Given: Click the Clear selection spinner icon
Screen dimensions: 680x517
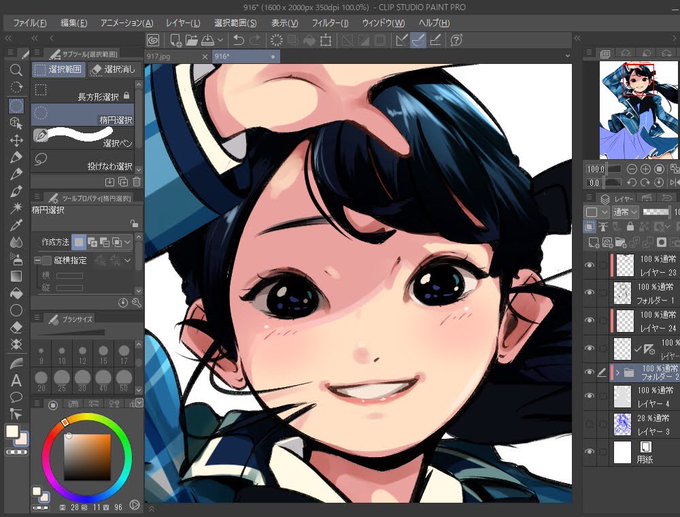Looking at the screenshot, I should click(x=276, y=40).
